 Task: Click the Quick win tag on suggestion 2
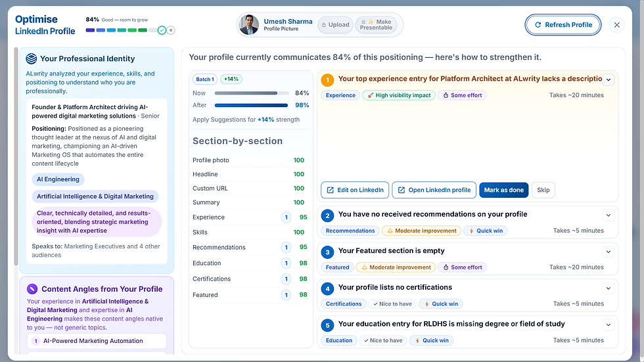point(486,231)
